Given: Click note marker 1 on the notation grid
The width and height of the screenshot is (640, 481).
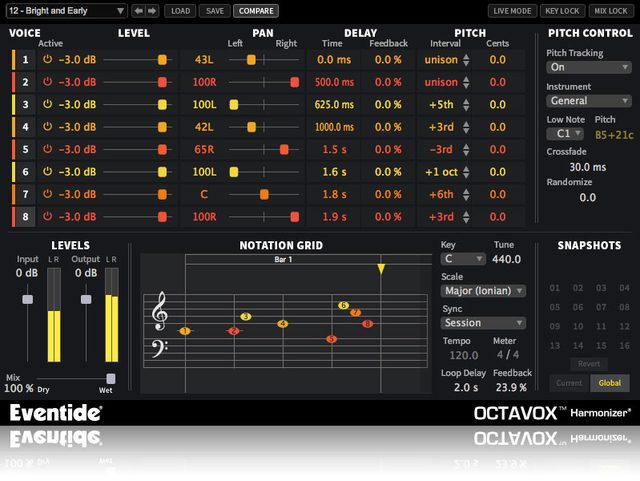Looking at the screenshot, I should (185, 331).
